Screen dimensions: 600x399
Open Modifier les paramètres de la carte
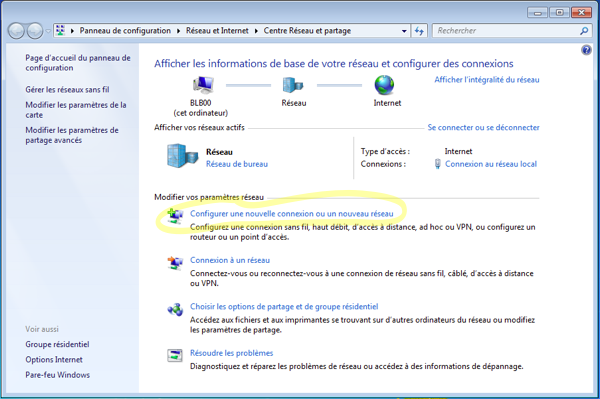coord(76,110)
